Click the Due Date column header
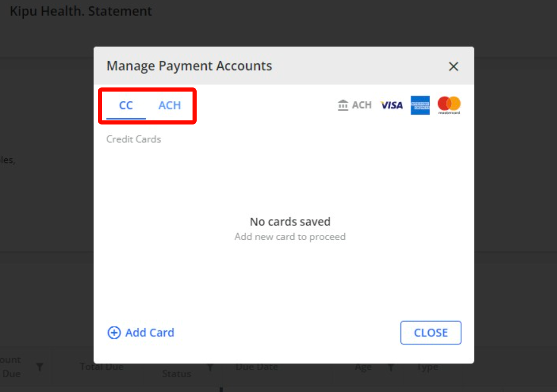The height and width of the screenshot is (392, 557). pyautogui.click(x=257, y=367)
